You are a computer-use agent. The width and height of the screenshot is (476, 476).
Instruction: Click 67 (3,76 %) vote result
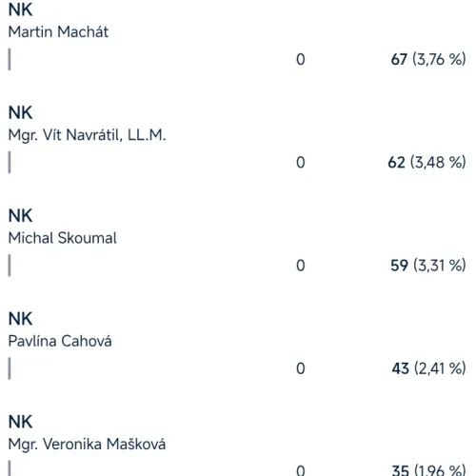pyautogui.click(x=428, y=59)
